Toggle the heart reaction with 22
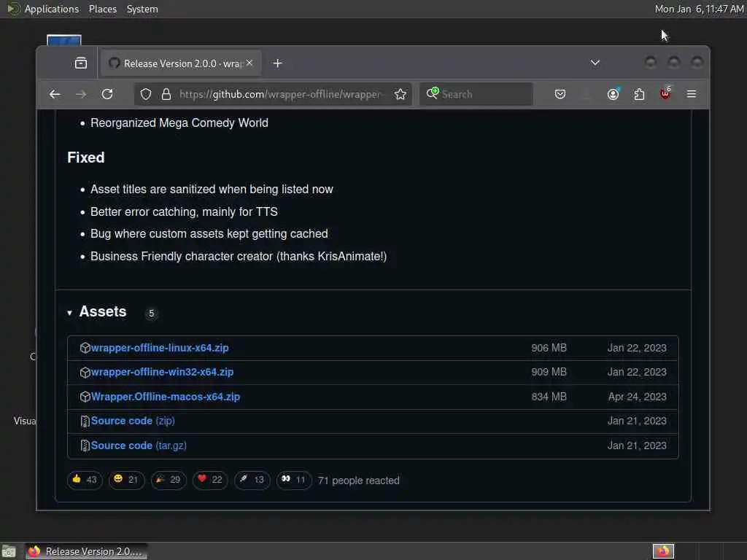Screen dimensions: 747x560 coord(210,480)
